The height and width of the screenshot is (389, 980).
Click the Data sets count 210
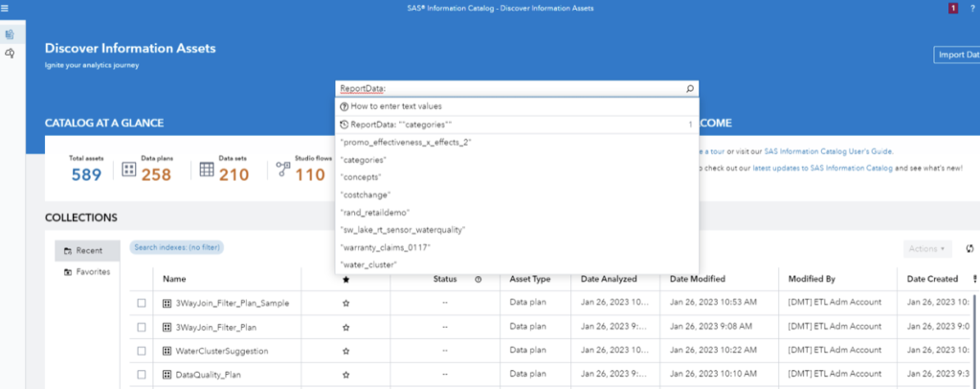pyautogui.click(x=234, y=175)
